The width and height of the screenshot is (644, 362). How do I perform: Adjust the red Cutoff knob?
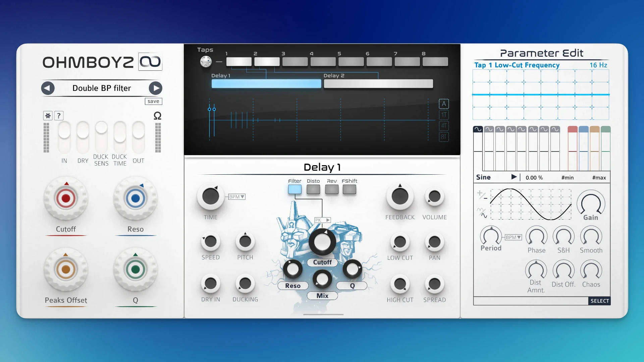point(66,198)
